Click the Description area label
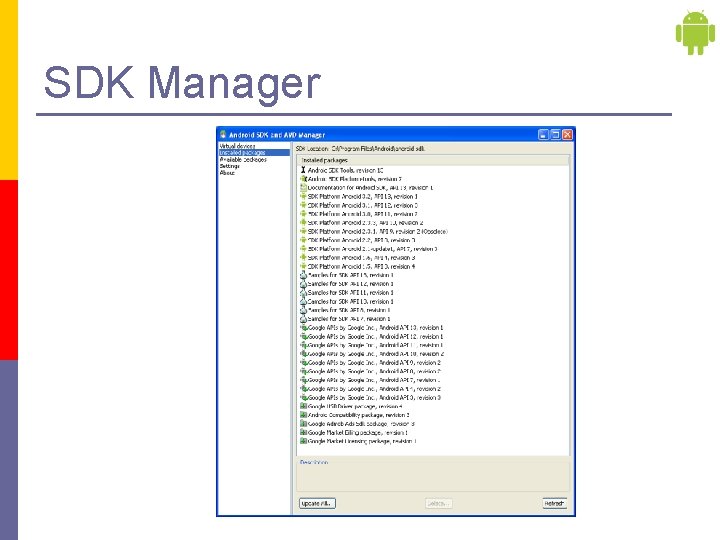Viewport: 720px width, 540px height. [x=314, y=461]
